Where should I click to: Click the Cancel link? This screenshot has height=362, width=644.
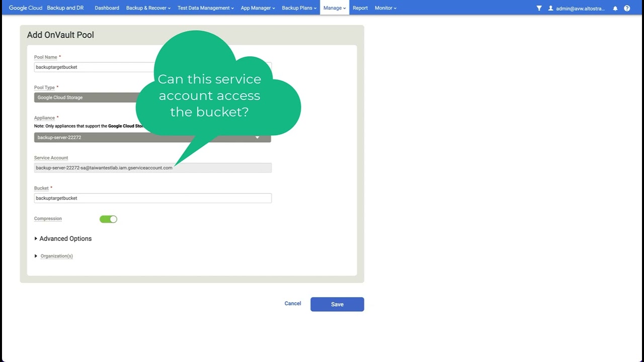coord(293,304)
